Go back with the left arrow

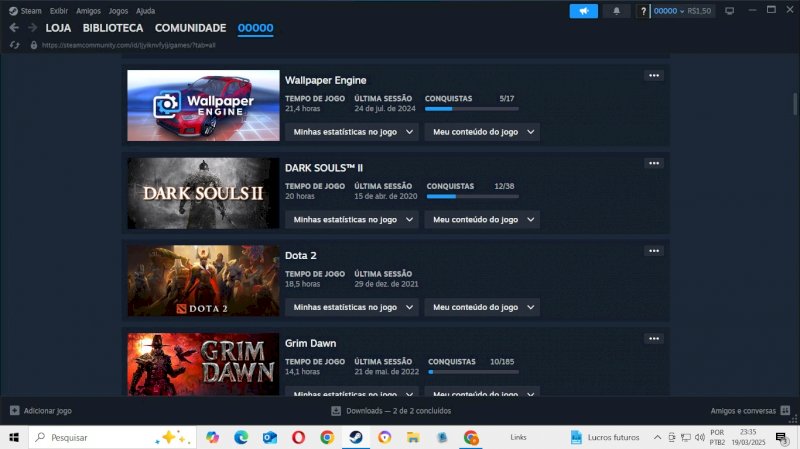pyautogui.click(x=14, y=28)
